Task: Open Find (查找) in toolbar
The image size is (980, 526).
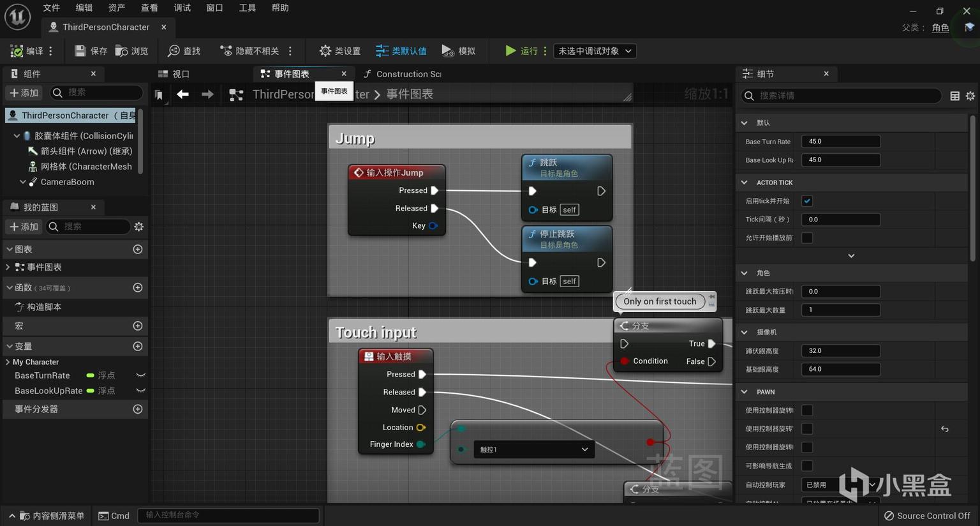Action: pyautogui.click(x=174, y=51)
